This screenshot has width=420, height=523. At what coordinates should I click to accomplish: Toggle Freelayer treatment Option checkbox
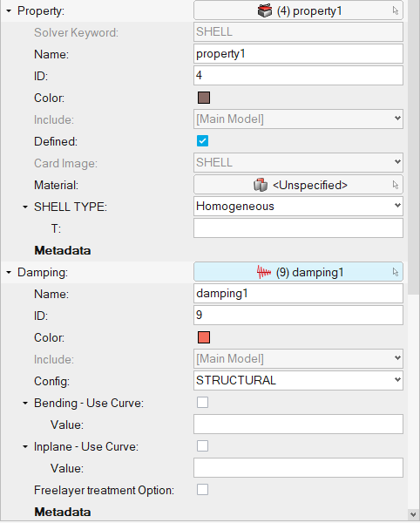pyautogui.click(x=203, y=490)
